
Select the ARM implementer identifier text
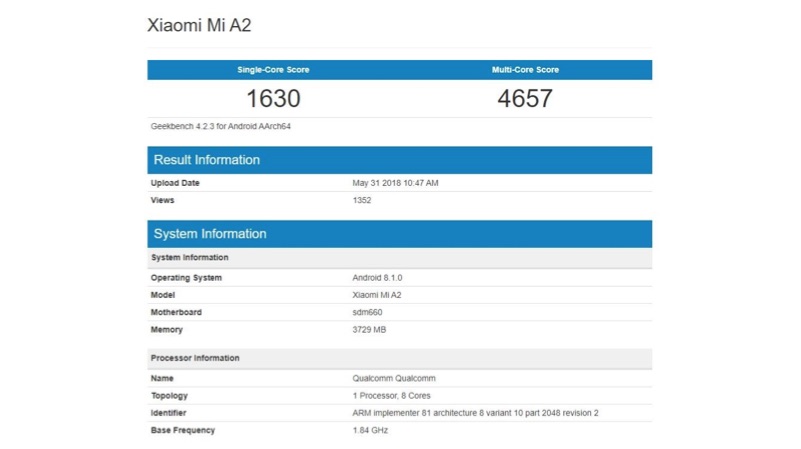[x=475, y=413]
